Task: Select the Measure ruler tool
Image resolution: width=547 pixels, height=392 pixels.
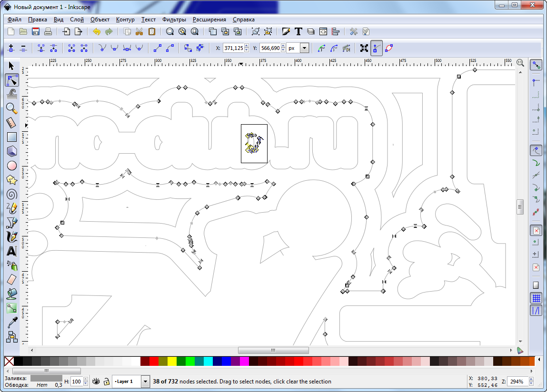Action: (x=11, y=123)
